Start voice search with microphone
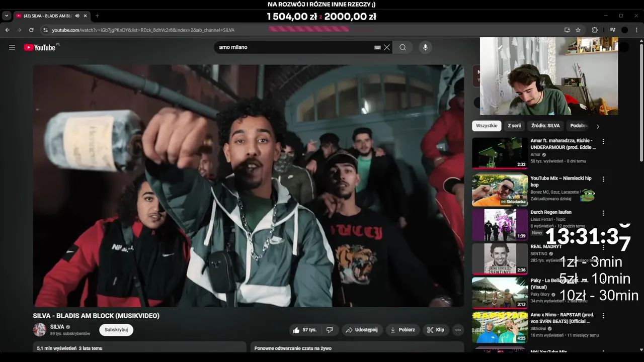The height and width of the screenshot is (362, 644). (425, 47)
